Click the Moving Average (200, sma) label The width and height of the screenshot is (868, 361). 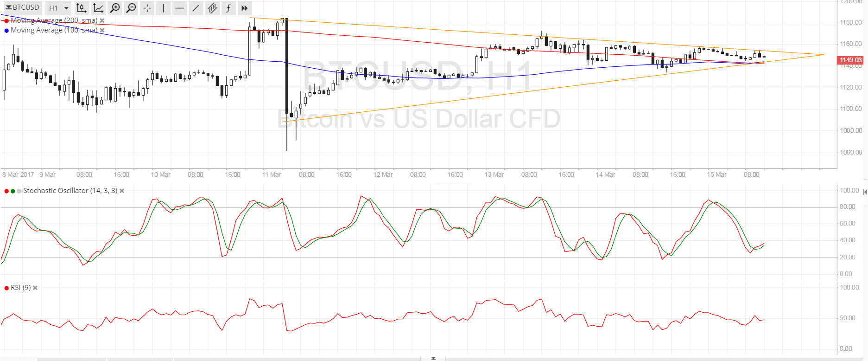[x=54, y=20]
